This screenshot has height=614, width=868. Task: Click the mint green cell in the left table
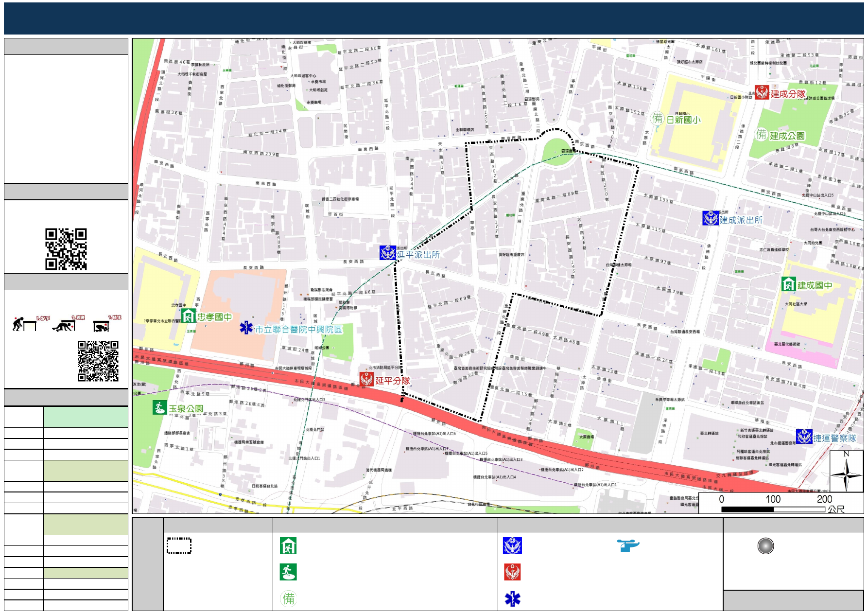pos(86,417)
